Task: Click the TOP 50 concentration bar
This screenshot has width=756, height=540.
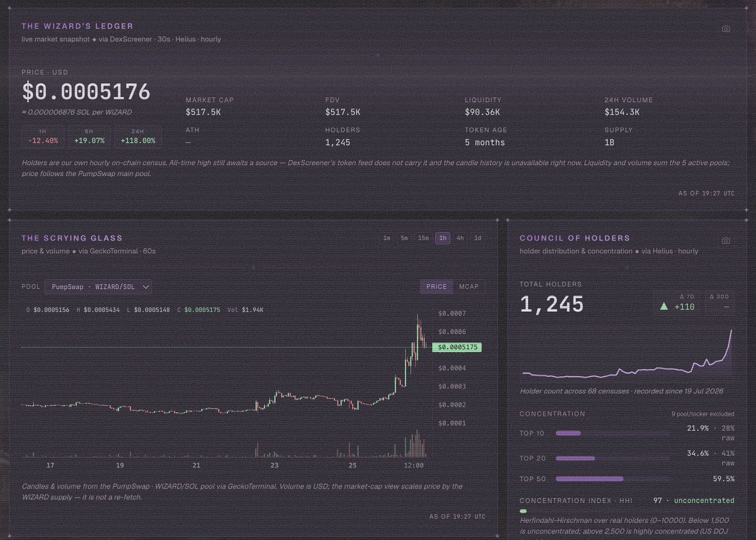Action: pos(612,479)
